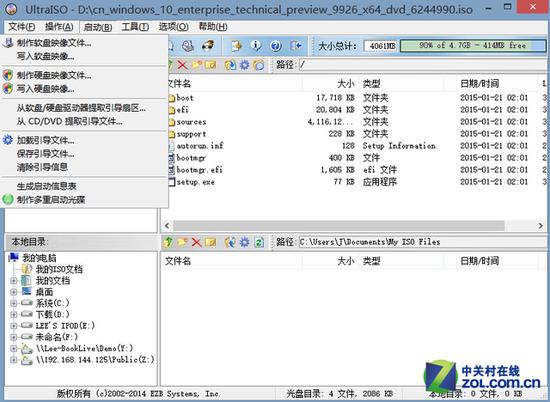Click the extract icon left of ISO pane gear
The width and height of the screenshot is (550, 402).
230,65
